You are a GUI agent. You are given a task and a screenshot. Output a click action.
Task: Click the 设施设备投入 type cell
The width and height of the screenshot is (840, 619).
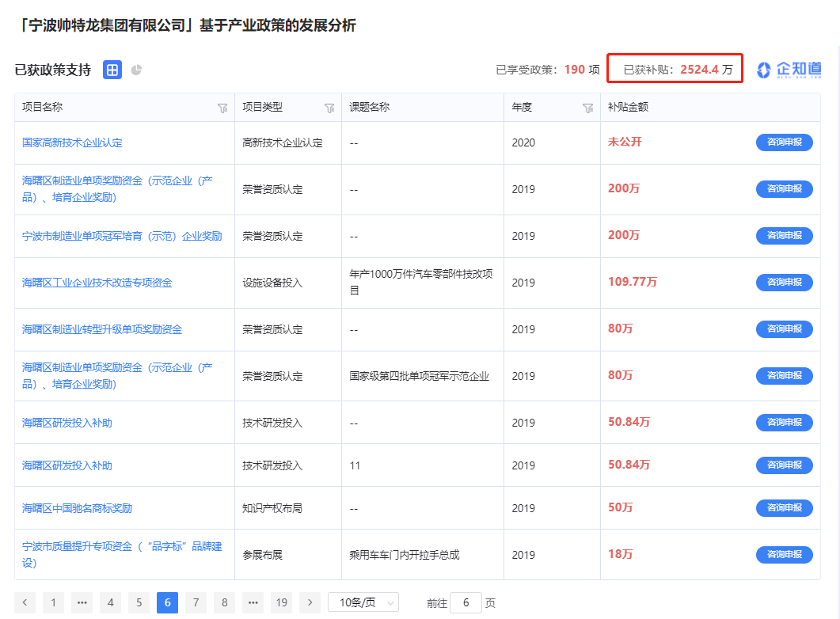pyautogui.click(x=272, y=283)
